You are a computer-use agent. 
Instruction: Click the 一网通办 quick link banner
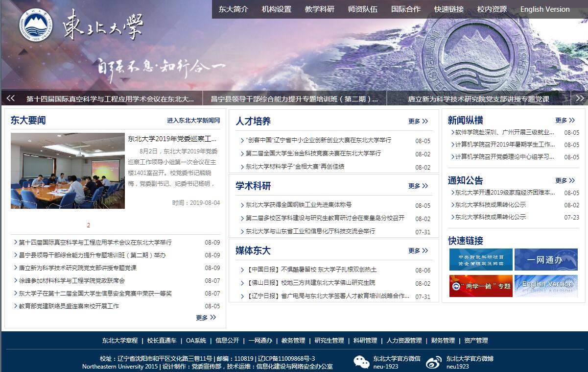pyautogui.click(x=545, y=260)
